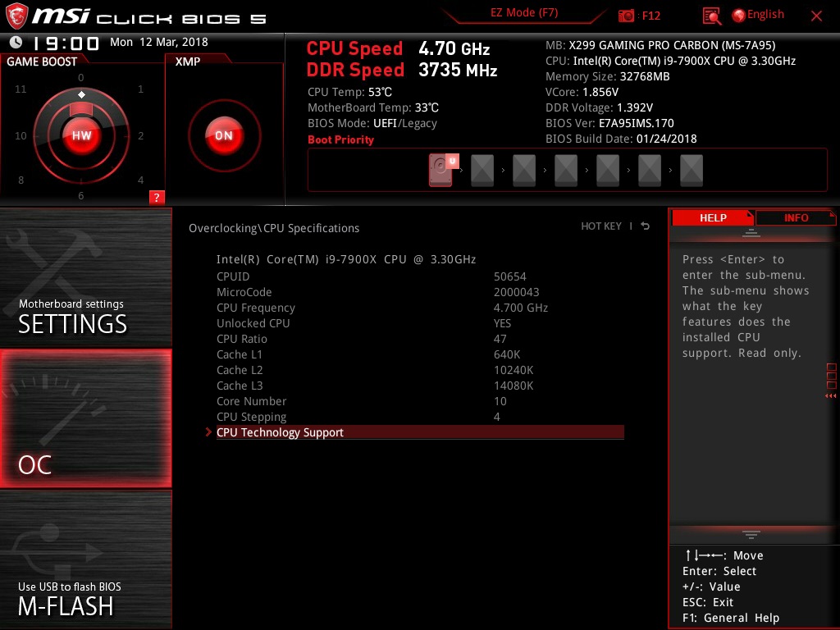
Task: Click the CPU Speed 4.70 GHz readout
Action: [398, 48]
